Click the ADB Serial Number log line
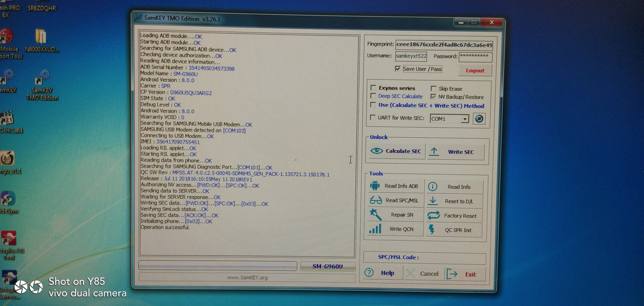Image resolution: width=644 pixels, height=306 pixels. tap(187, 68)
